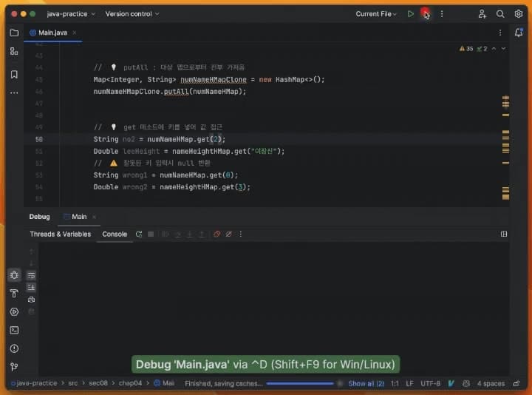This screenshot has width=532, height=395.
Task: Open the Debug tool window bug icon
Action: (14, 275)
